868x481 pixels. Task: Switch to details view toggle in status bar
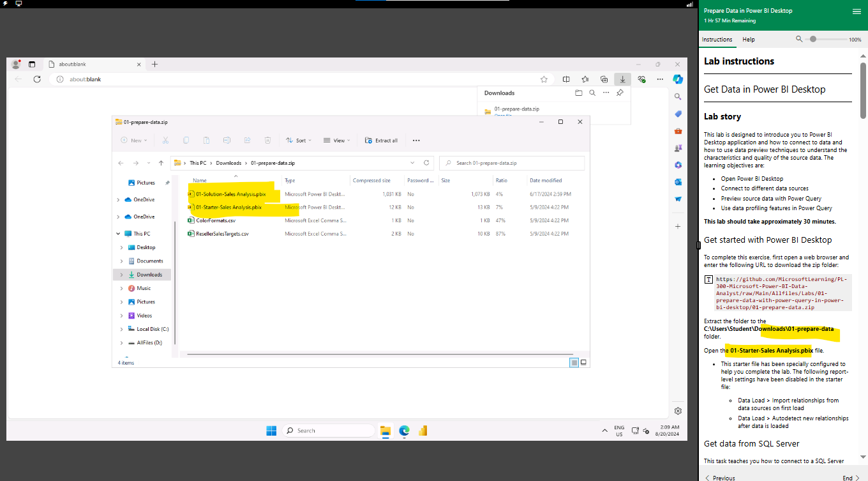point(574,362)
